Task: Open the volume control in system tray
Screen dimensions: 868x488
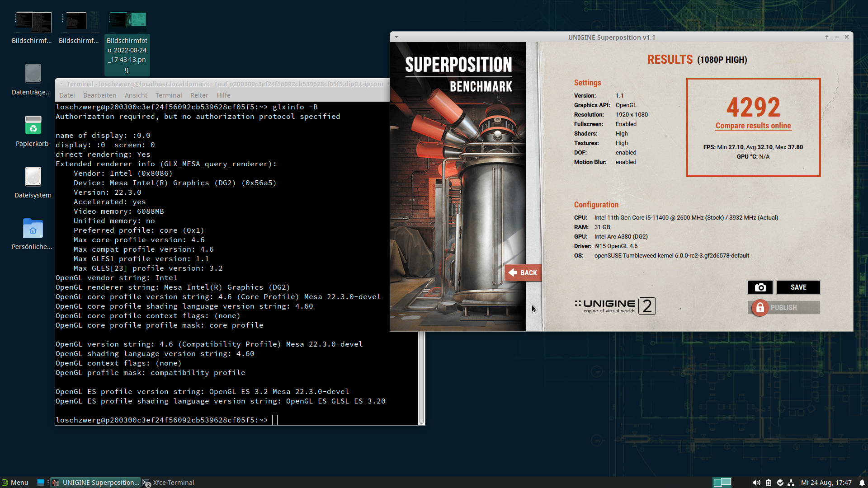Action: [756, 483]
